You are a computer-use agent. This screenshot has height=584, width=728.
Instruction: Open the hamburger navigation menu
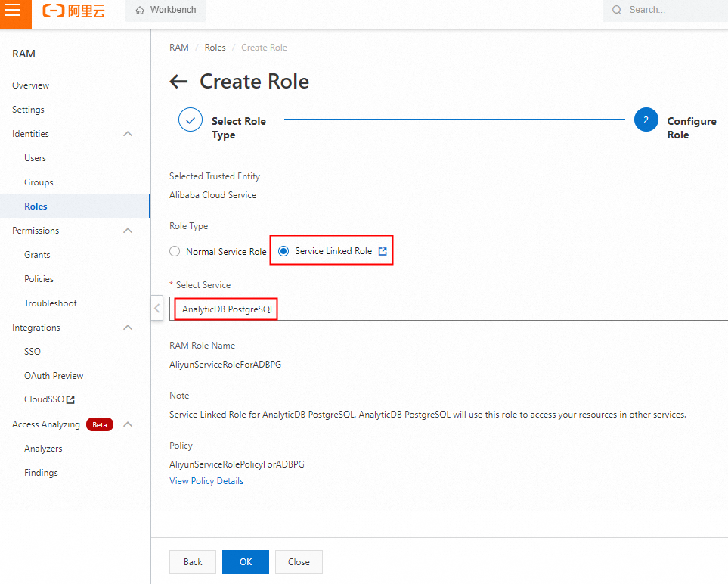pos(14,11)
